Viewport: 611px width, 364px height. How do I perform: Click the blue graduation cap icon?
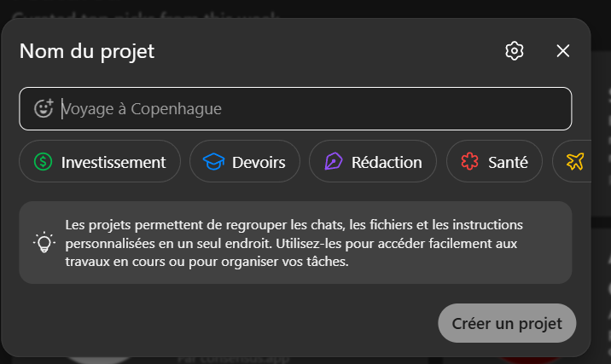212,162
